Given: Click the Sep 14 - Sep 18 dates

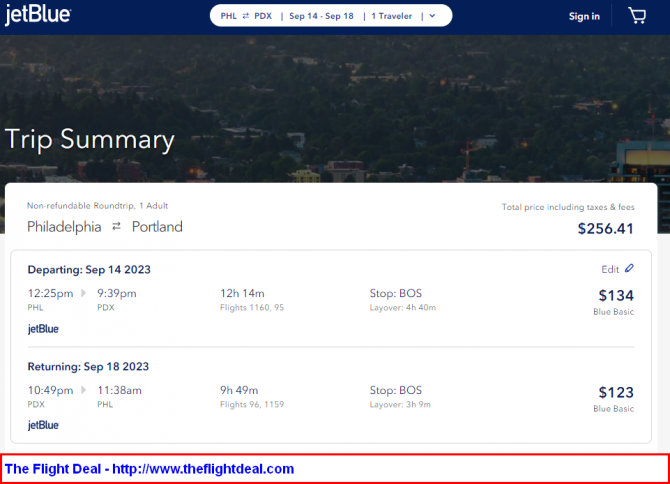Looking at the screenshot, I should 321,16.
